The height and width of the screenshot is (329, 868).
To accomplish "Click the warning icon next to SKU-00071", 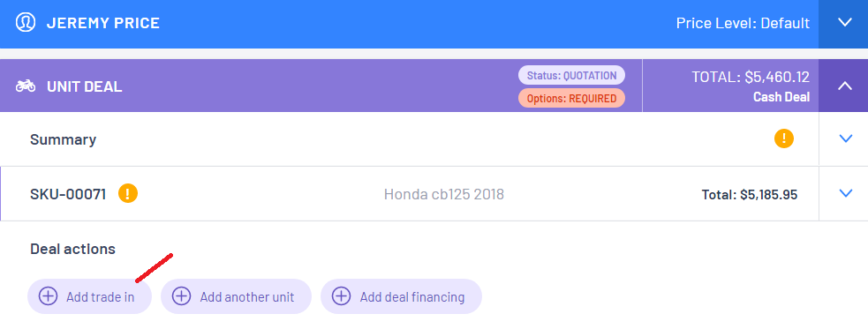I will pyautogui.click(x=128, y=193).
